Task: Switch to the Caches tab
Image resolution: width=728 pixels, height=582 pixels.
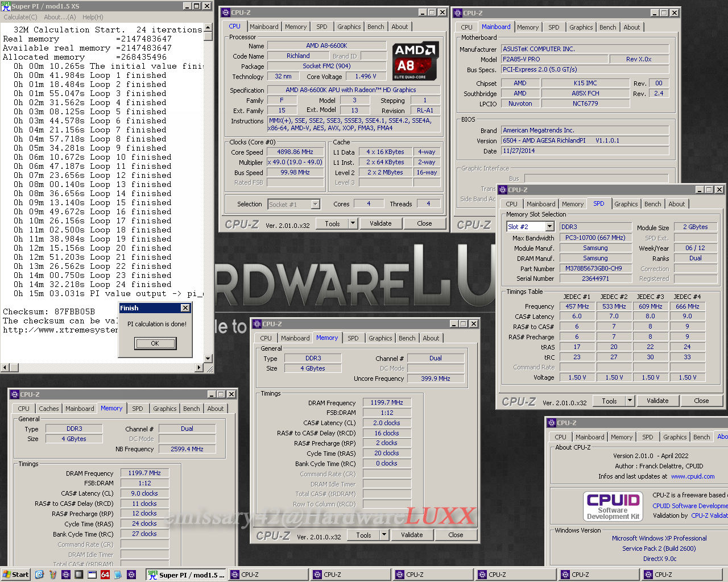Action: click(x=48, y=409)
